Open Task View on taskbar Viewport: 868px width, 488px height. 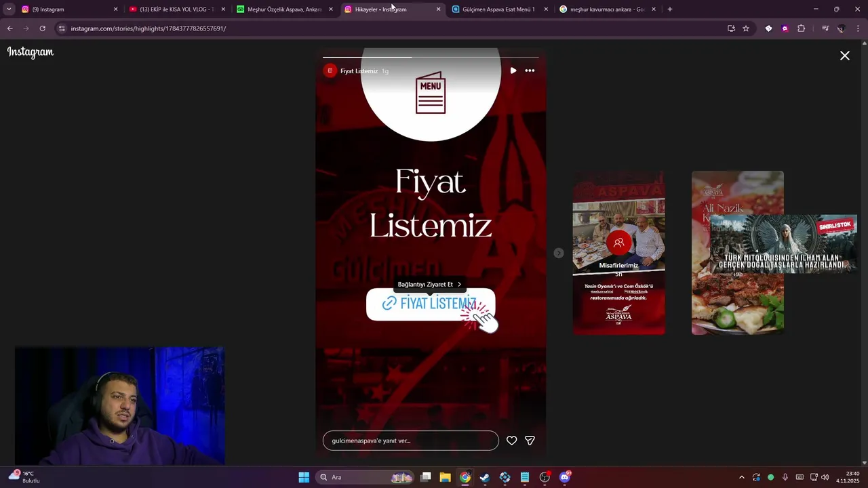point(426,477)
